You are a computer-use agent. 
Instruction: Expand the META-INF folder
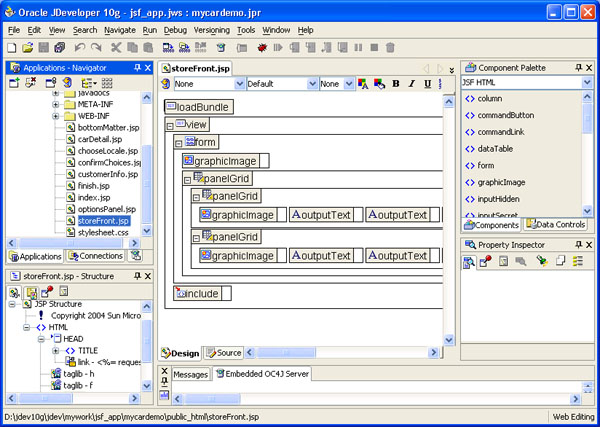(x=56, y=104)
